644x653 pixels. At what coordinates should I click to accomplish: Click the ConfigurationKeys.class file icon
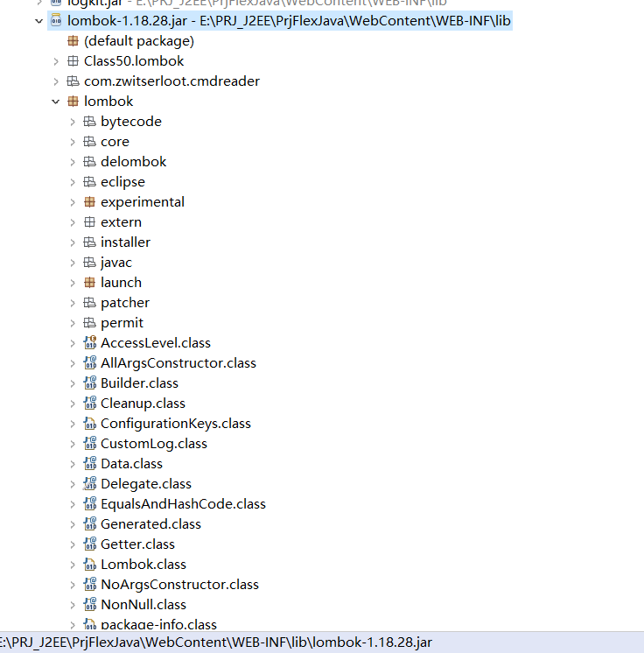[90, 424]
